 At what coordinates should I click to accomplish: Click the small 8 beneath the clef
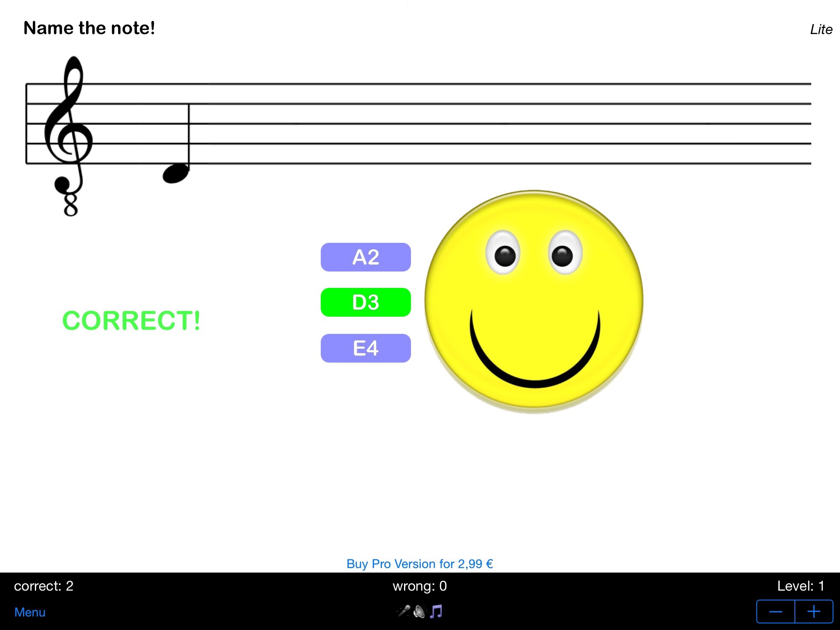click(71, 205)
